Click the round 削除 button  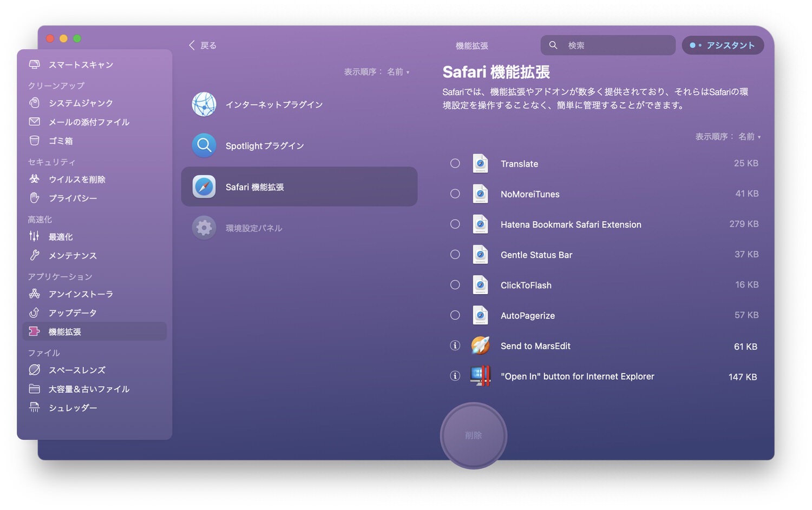(x=474, y=435)
